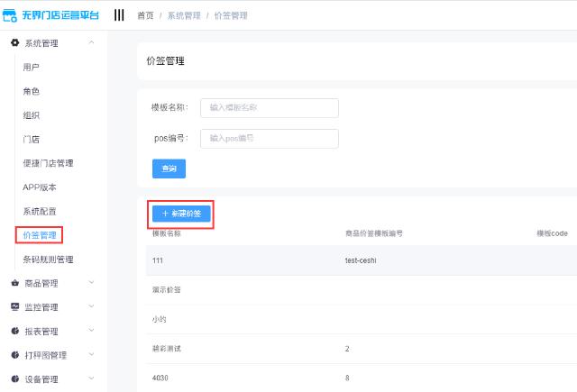Expand the 报表管理 menu chevron
This screenshot has height=392, width=577.
coord(92,330)
